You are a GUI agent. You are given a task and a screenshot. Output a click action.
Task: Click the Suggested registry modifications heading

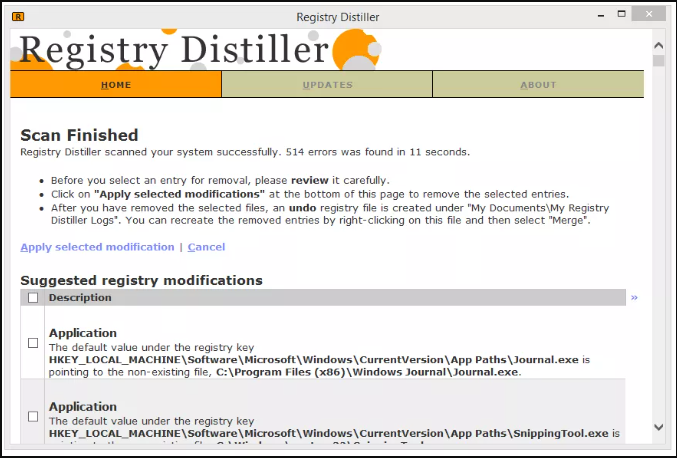[x=142, y=281]
